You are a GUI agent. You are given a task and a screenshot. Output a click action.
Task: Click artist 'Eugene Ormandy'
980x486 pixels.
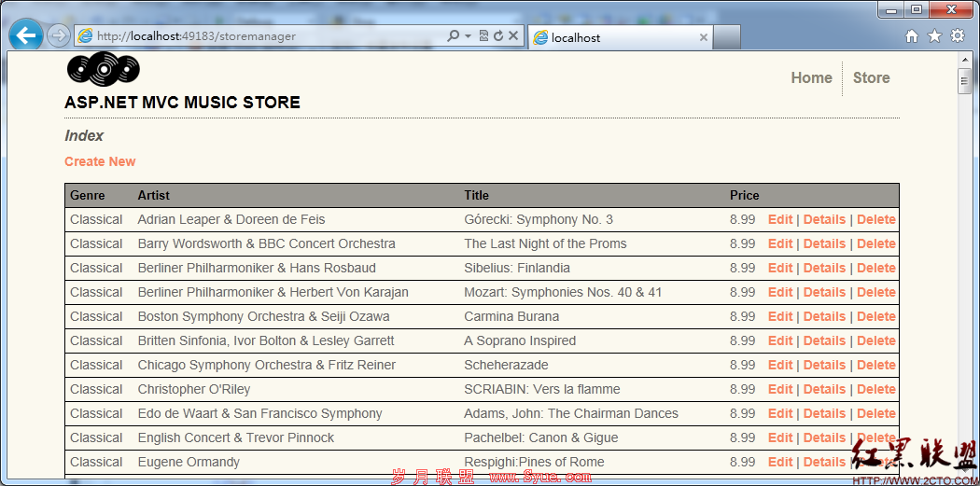pos(189,463)
